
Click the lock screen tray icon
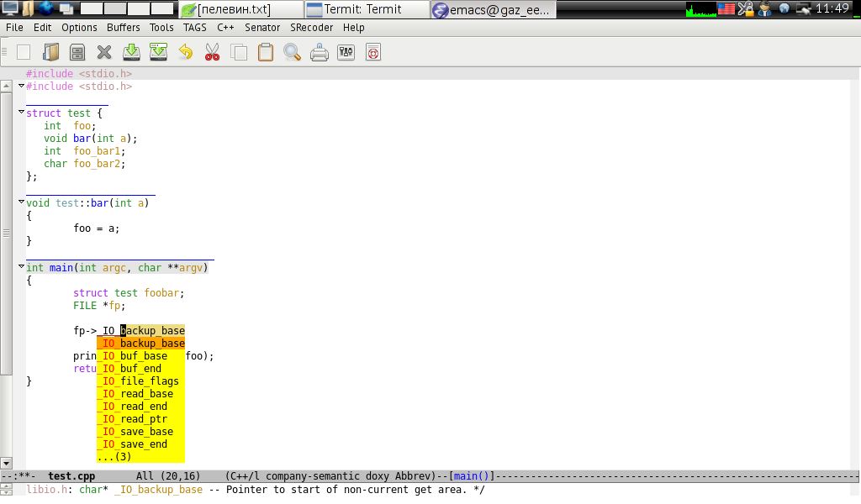pos(745,8)
